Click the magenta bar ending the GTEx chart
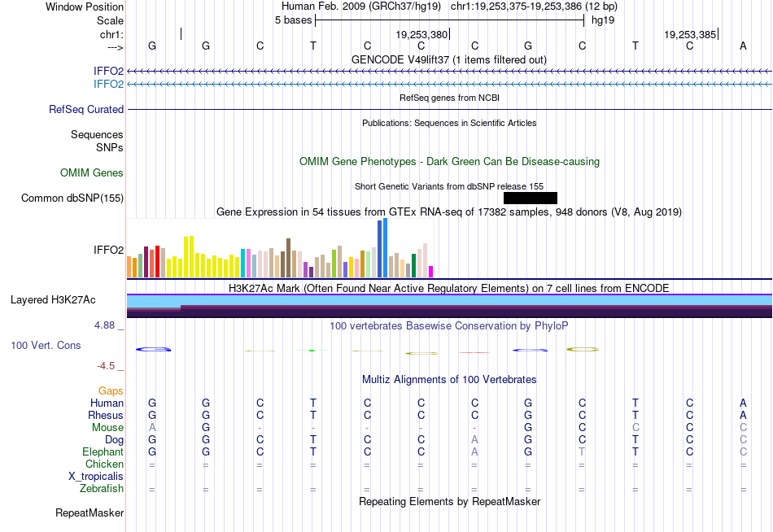 [x=431, y=272]
